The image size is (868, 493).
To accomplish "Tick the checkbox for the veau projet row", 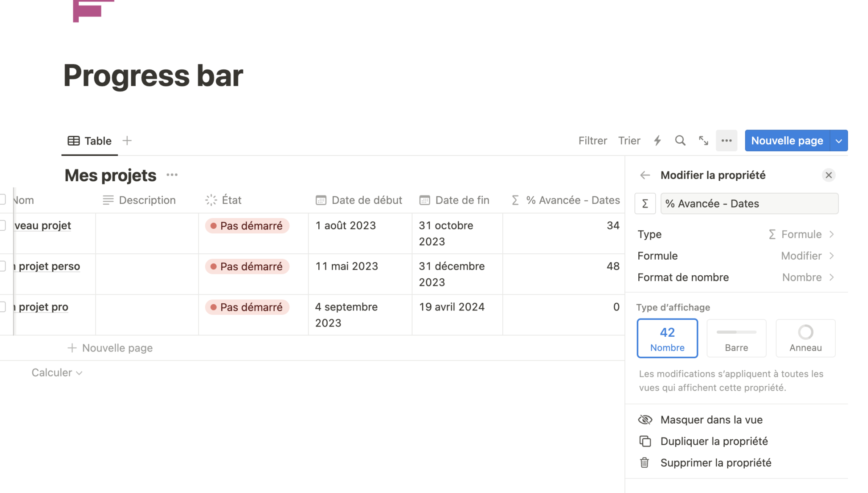I will point(3,225).
